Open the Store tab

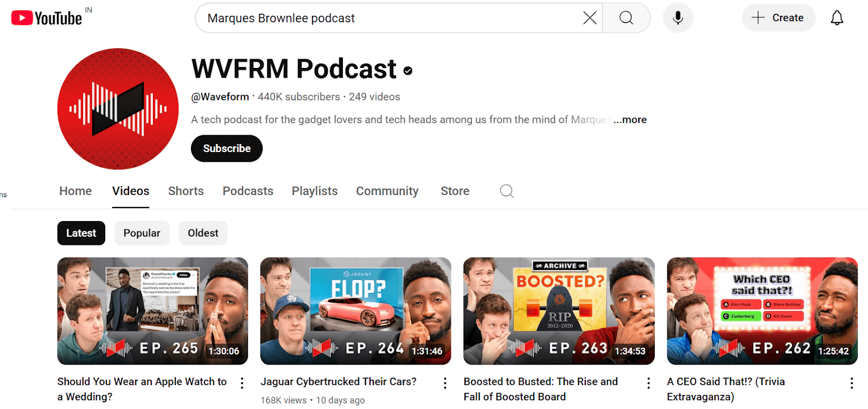click(x=455, y=191)
